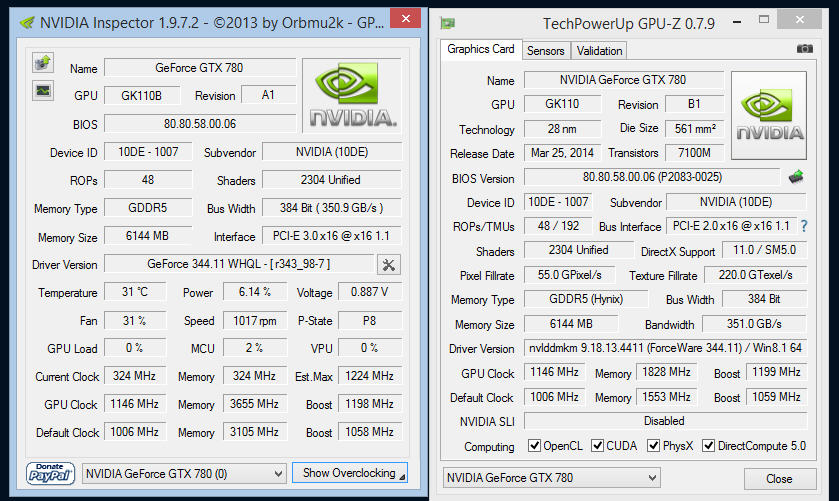Screen dimensions: 839x501
Task: Click the upload-to-TechPowerUp icon in NVIDIA Inspector
Action: point(43,63)
